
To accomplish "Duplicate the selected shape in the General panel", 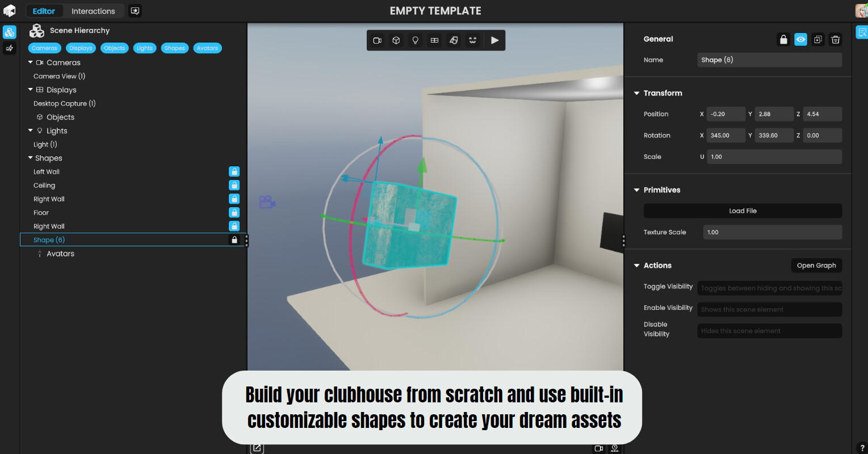I will 817,40.
